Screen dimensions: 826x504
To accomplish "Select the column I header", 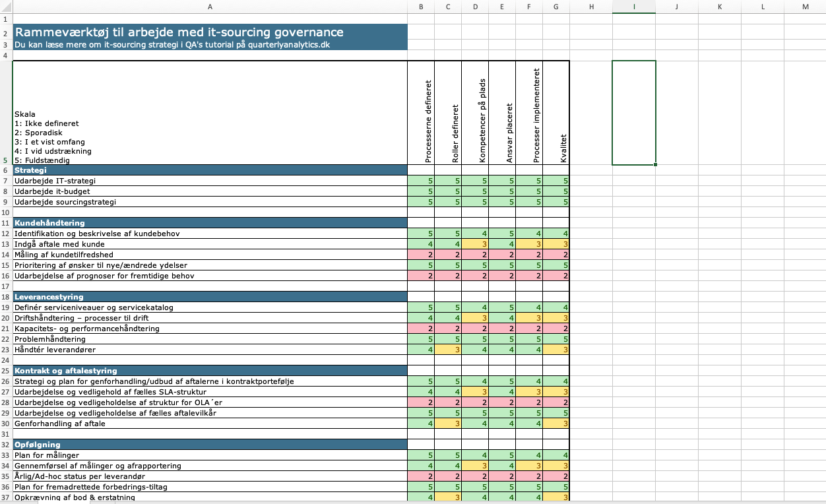I will [633, 7].
